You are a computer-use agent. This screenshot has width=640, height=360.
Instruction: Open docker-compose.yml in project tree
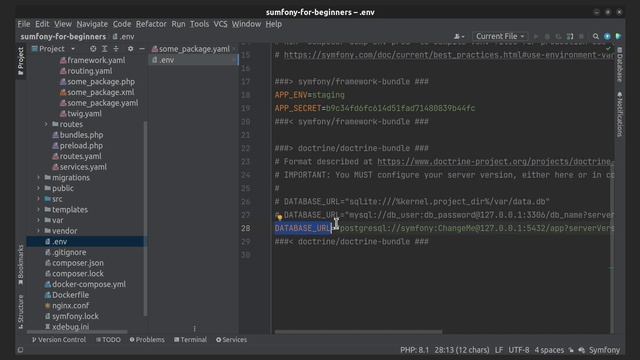click(x=84, y=284)
